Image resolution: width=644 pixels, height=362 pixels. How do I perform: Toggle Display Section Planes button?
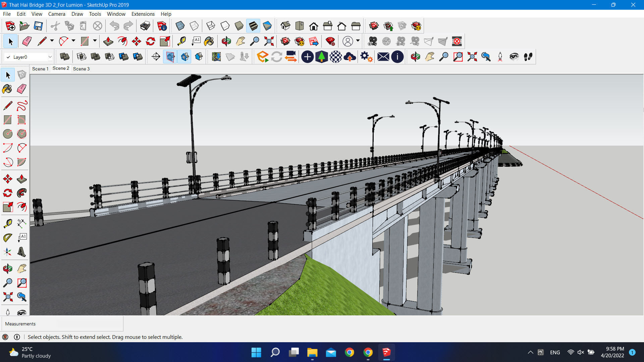click(170, 57)
